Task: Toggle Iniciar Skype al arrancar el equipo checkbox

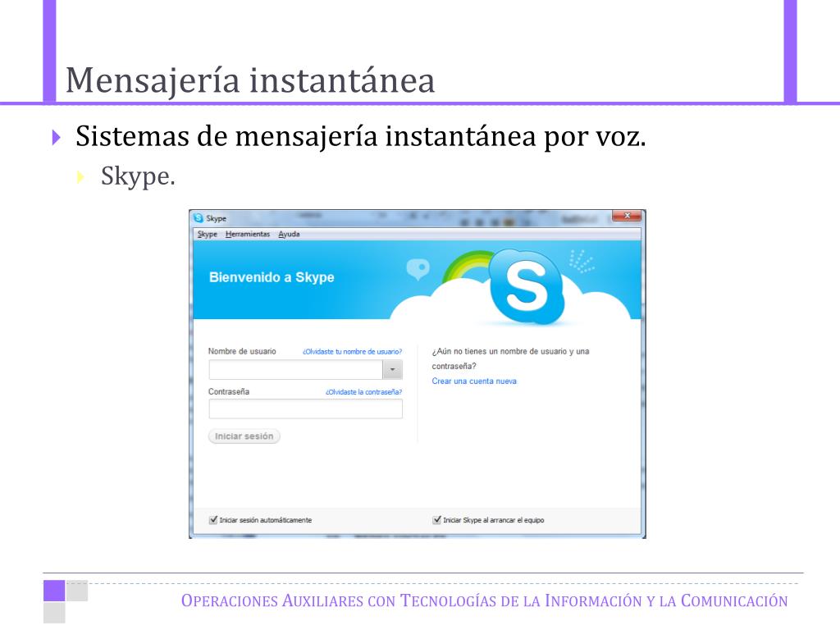Action: point(436,519)
